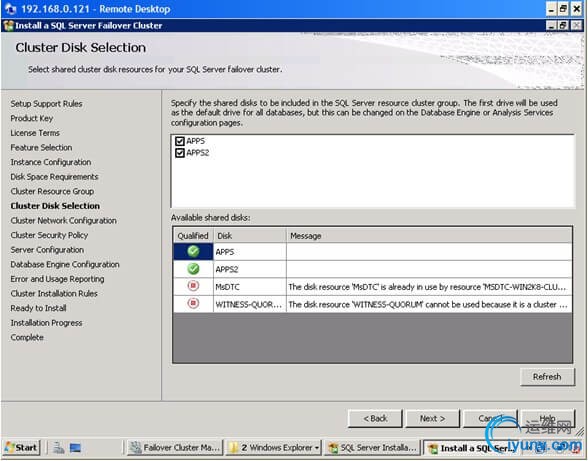Click the installer window title bar icon
Screen dimensions: 588x461
tap(9, 26)
